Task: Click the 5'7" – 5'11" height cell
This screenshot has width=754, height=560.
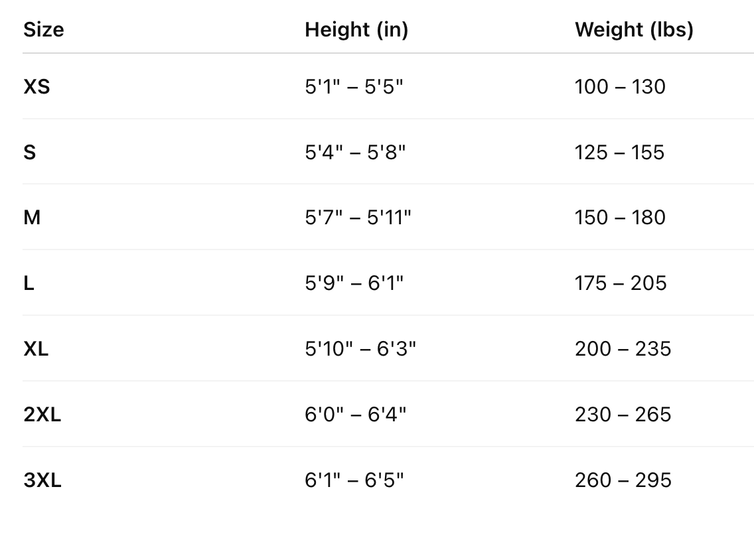Action: (358, 218)
